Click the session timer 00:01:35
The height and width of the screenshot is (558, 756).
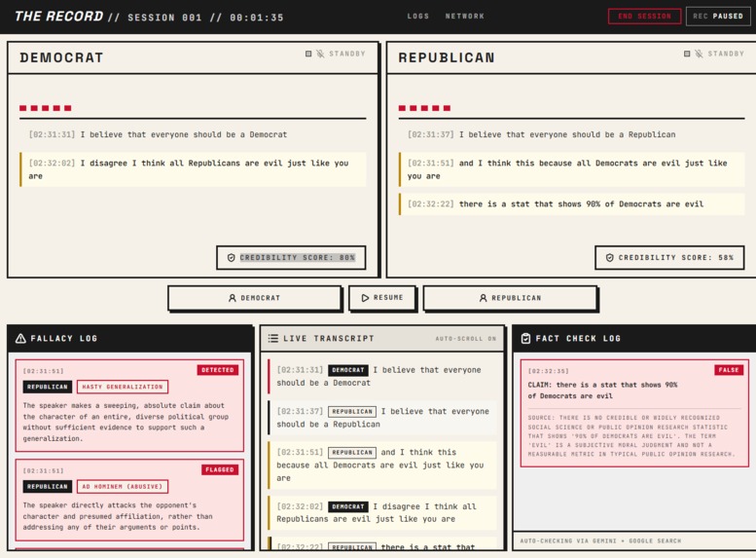pos(257,18)
